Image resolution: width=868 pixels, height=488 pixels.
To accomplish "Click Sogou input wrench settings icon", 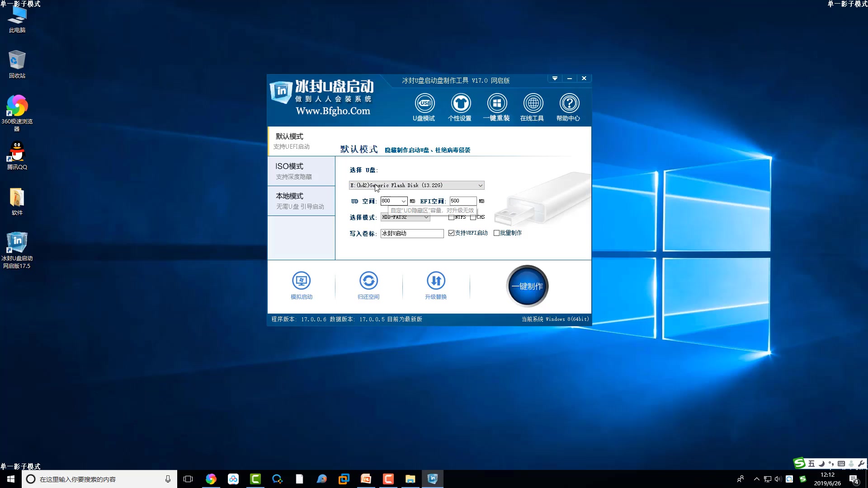I will point(861,464).
